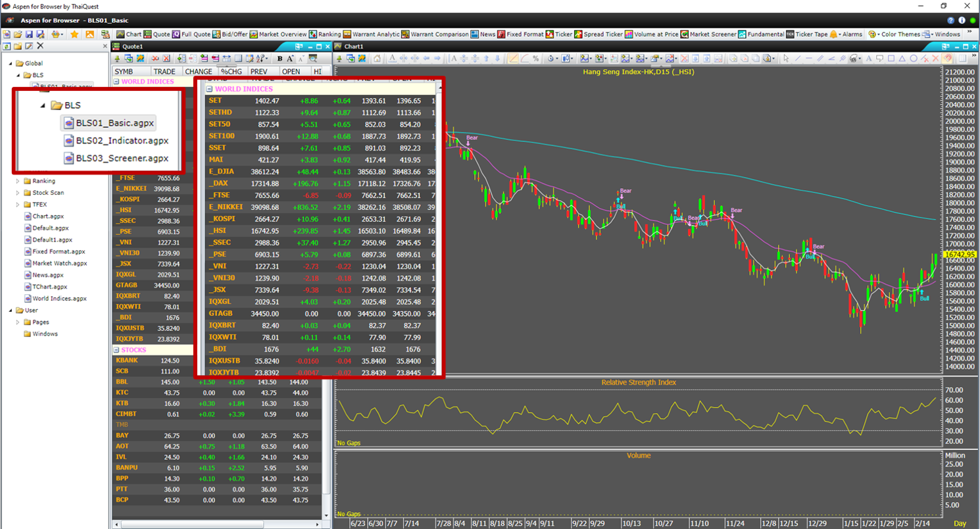The image size is (980, 529).
Task: Expand the TFEX folder
Action: point(18,205)
